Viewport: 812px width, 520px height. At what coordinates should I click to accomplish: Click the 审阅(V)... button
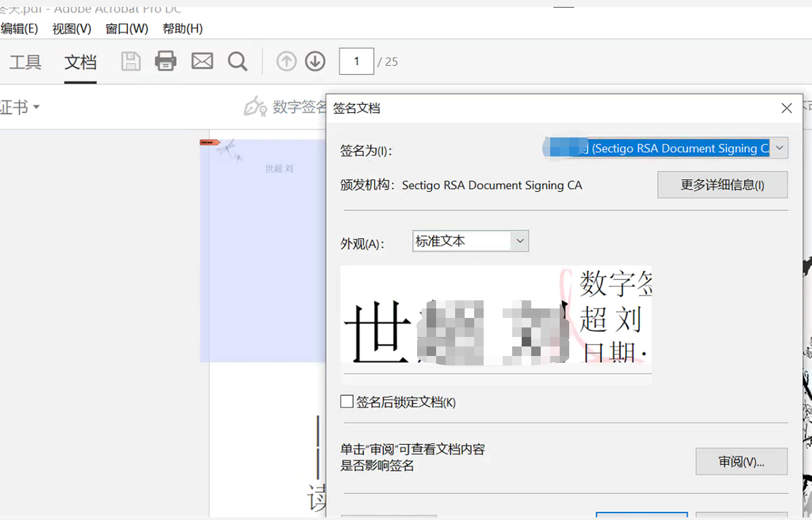pos(742,462)
